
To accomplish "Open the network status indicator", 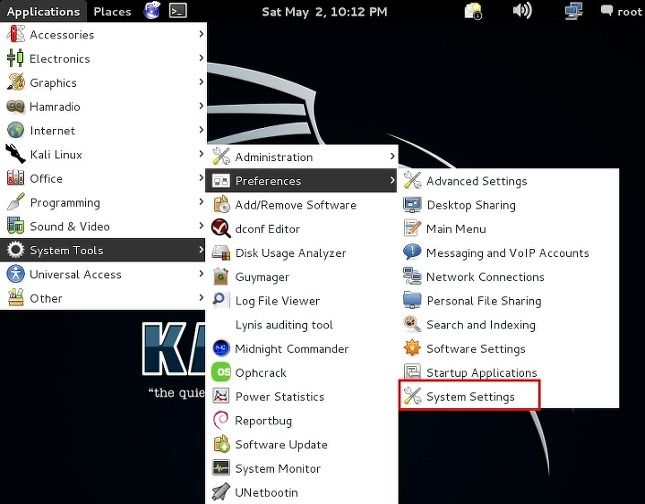I will (x=573, y=11).
